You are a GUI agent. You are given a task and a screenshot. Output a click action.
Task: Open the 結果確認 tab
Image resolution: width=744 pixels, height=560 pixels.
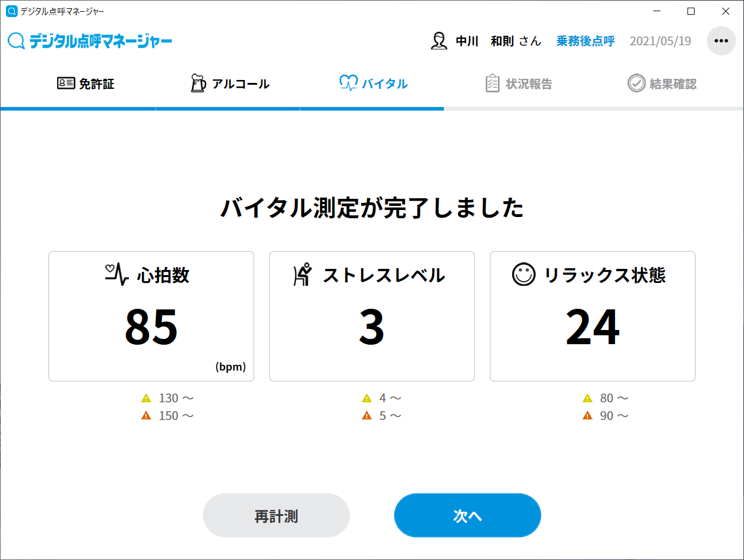[x=673, y=84]
